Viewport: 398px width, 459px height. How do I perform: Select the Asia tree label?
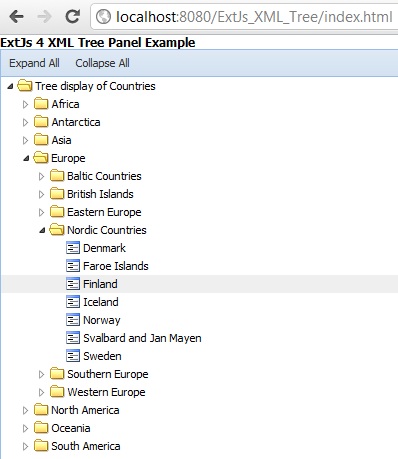(61, 140)
